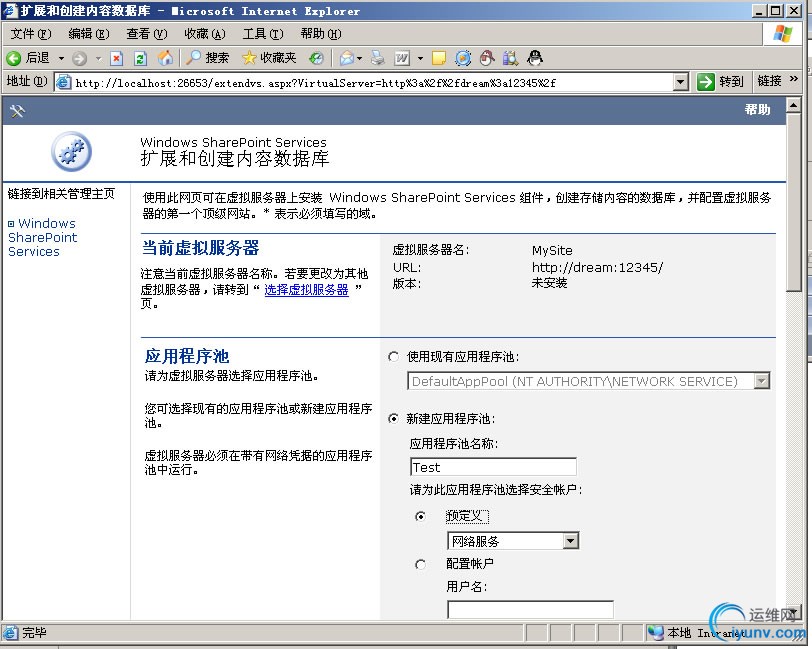Click the vertical scrollbar thumb
The height and width of the screenshot is (649, 812).
pos(793,203)
